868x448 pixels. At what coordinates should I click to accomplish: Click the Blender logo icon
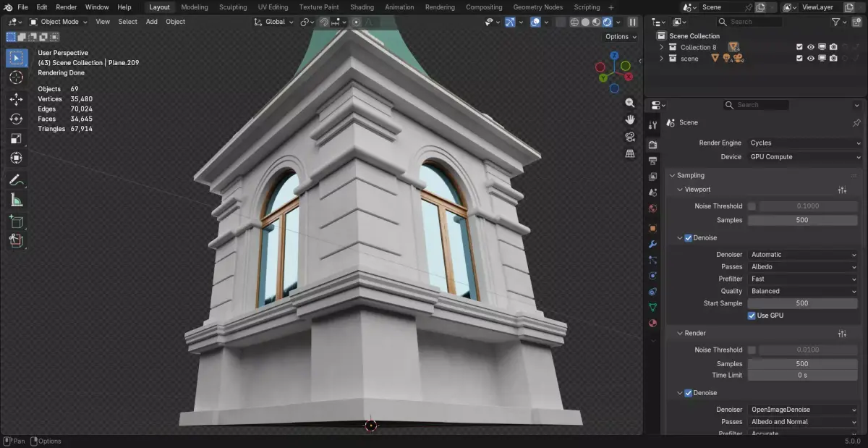coord(8,7)
